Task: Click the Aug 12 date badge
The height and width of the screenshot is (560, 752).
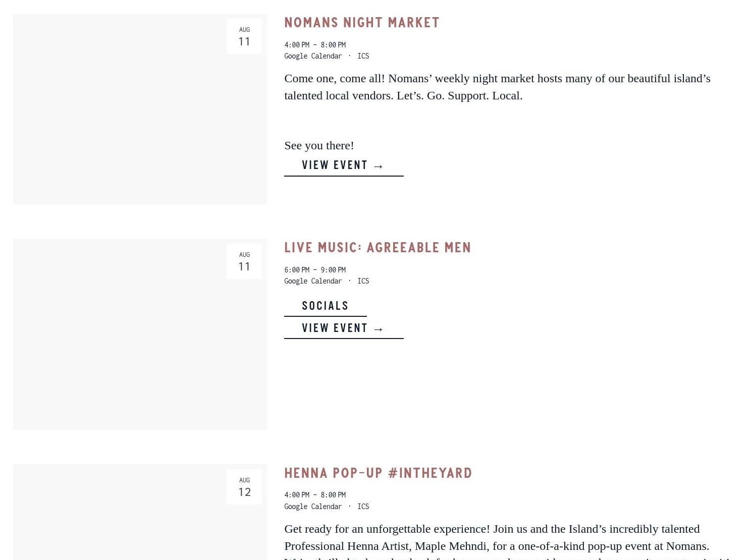Action: pyautogui.click(x=244, y=487)
